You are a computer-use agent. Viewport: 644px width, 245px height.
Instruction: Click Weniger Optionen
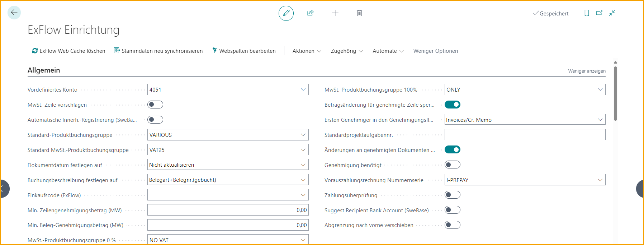pos(436,51)
